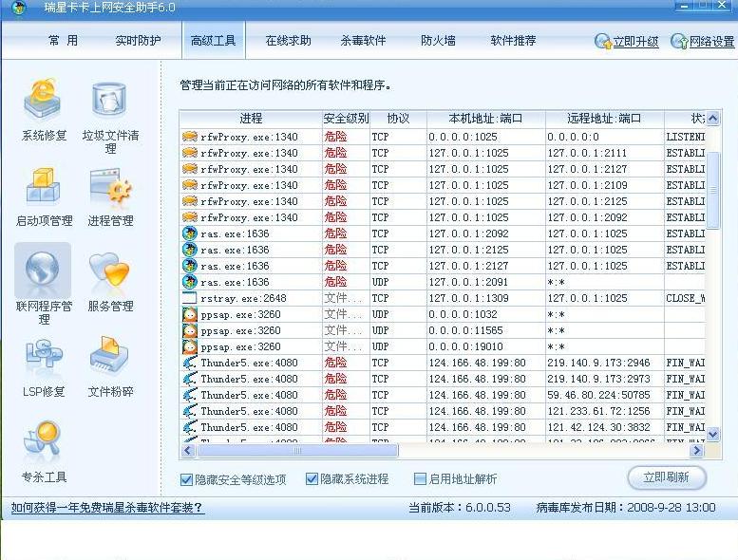The width and height of the screenshot is (738, 560).
Task: Click Thunder5.exe icon in 121.42.124.30:3832 row
Action: tap(190, 427)
